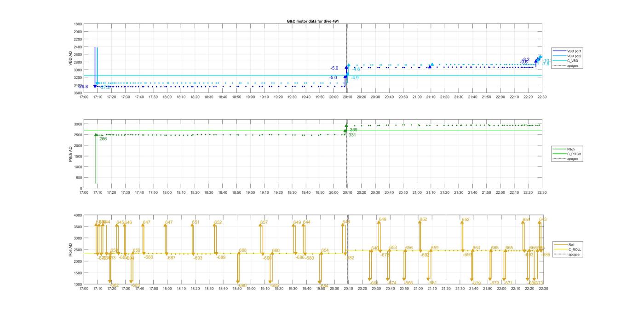
Task: Click the "22:00" time tick of the Roll plot
Action: [501, 289]
